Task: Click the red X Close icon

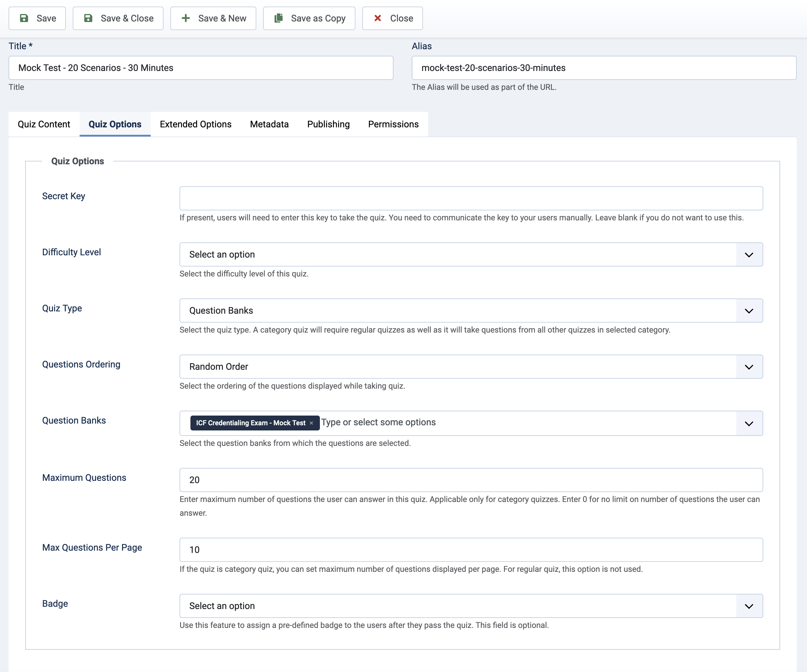Action: pyautogui.click(x=378, y=18)
